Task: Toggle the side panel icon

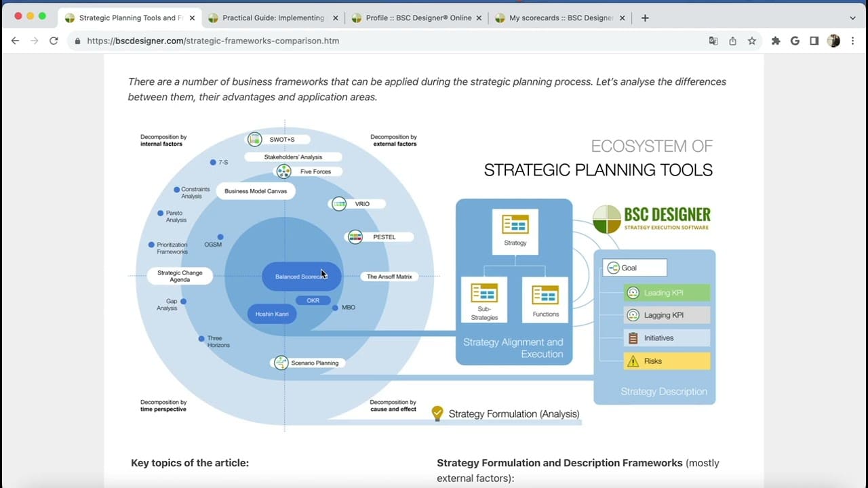Action: click(x=814, y=41)
